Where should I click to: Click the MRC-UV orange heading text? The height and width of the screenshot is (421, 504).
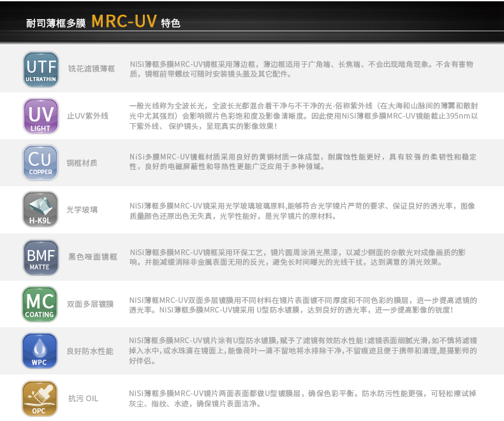124,21
